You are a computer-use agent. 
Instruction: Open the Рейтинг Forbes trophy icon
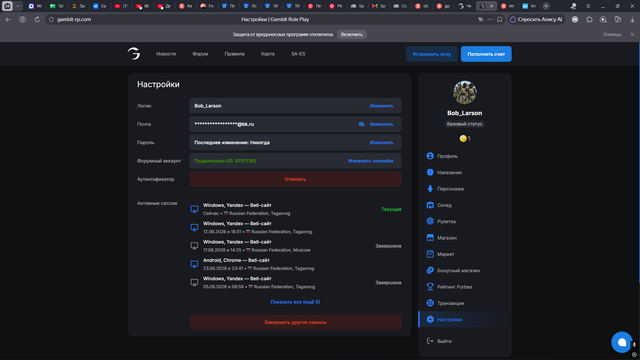430,287
